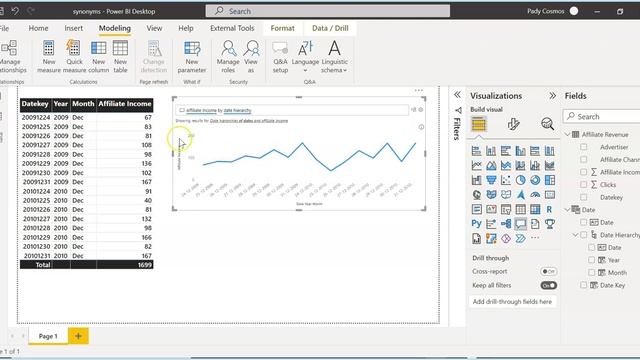640x360 pixels.
Task: Open the Analytics pane icon
Action: click(x=547, y=124)
